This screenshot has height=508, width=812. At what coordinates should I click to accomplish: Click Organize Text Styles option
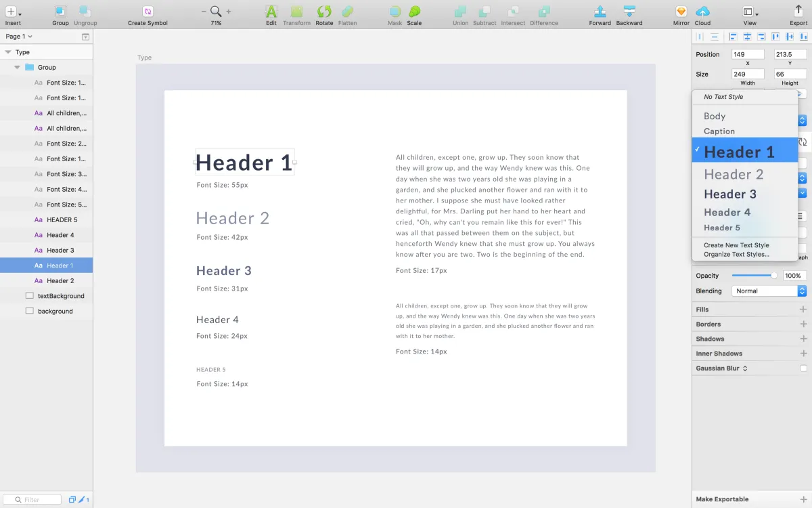click(x=736, y=254)
